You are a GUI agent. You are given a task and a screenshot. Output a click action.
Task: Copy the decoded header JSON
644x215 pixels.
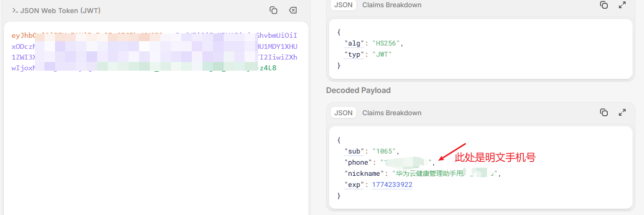[x=604, y=5]
